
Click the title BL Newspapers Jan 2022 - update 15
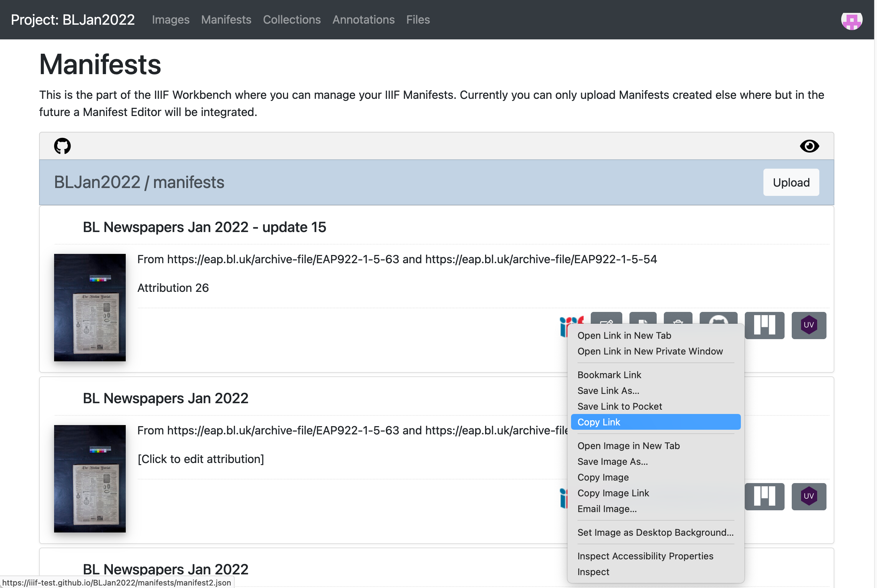pos(205,227)
